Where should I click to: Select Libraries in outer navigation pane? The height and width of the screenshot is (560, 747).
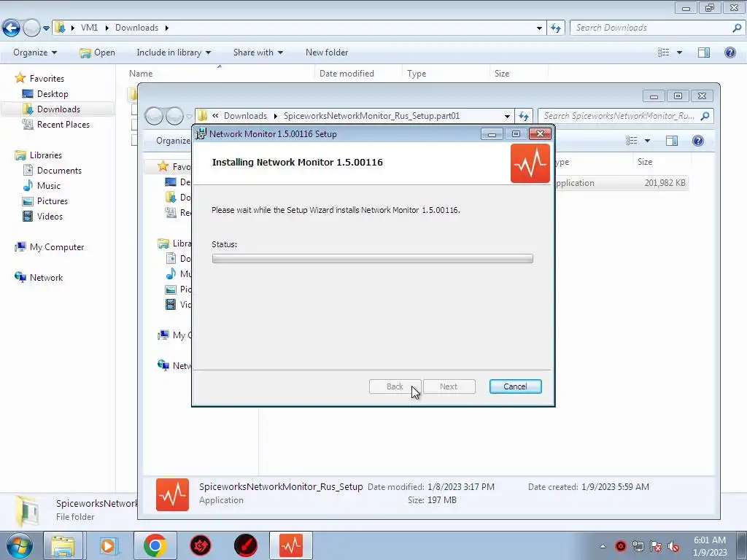[46, 155]
